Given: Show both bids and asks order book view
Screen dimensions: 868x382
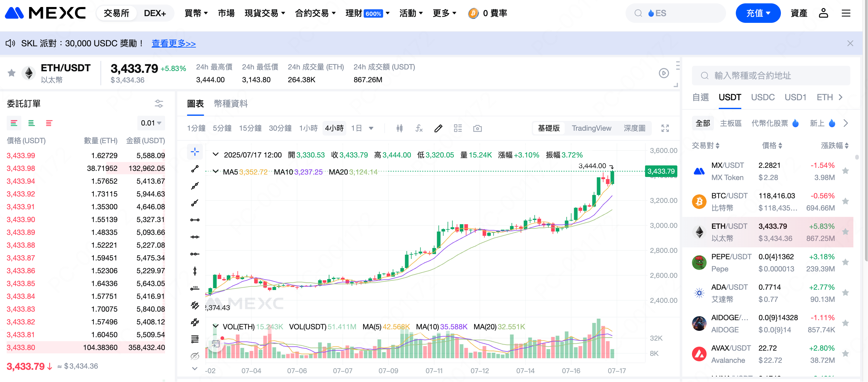Looking at the screenshot, I should coord(14,123).
